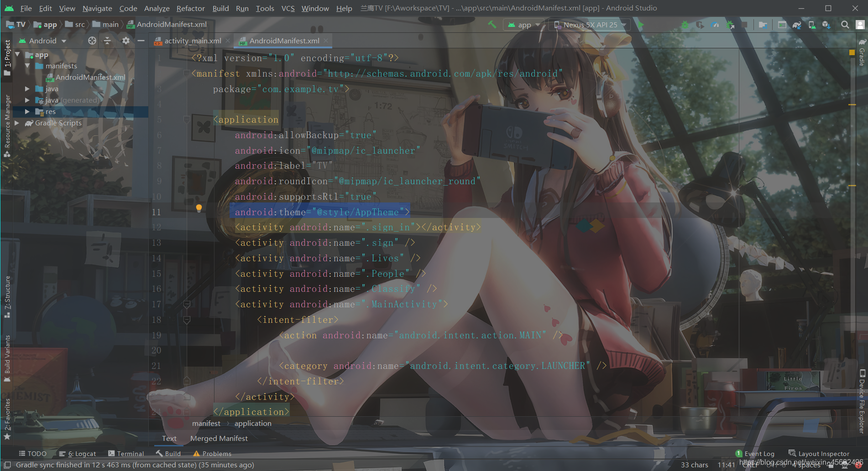
Task: Open SDK Manager icon
Action: [x=826, y=25]
